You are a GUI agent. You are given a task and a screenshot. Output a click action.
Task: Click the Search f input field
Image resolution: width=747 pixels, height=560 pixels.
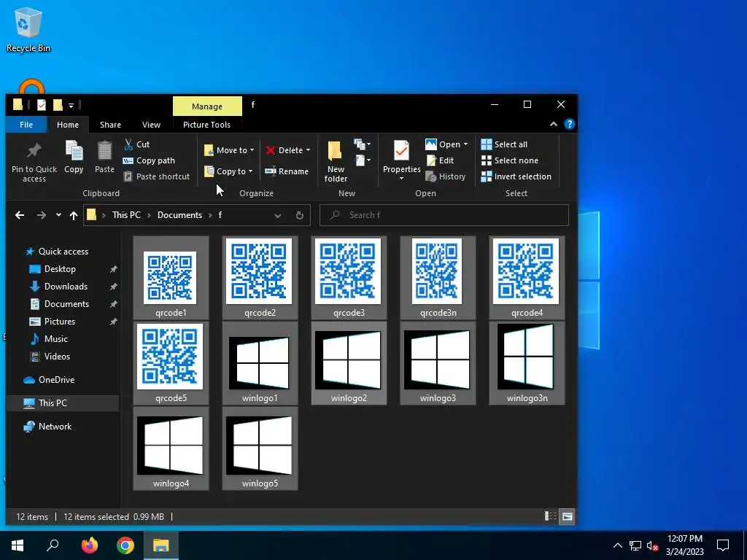coord(444,215)
